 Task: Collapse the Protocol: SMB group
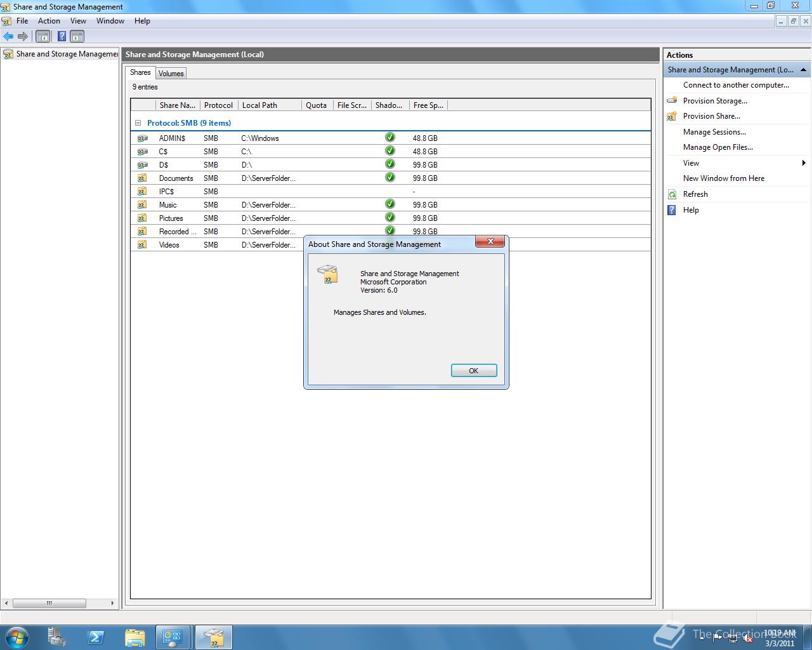138,123
